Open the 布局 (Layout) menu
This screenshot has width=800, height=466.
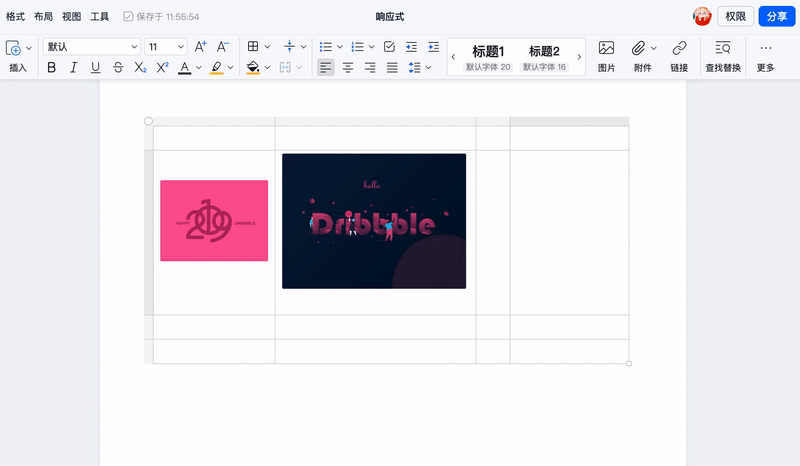point(43,17)
